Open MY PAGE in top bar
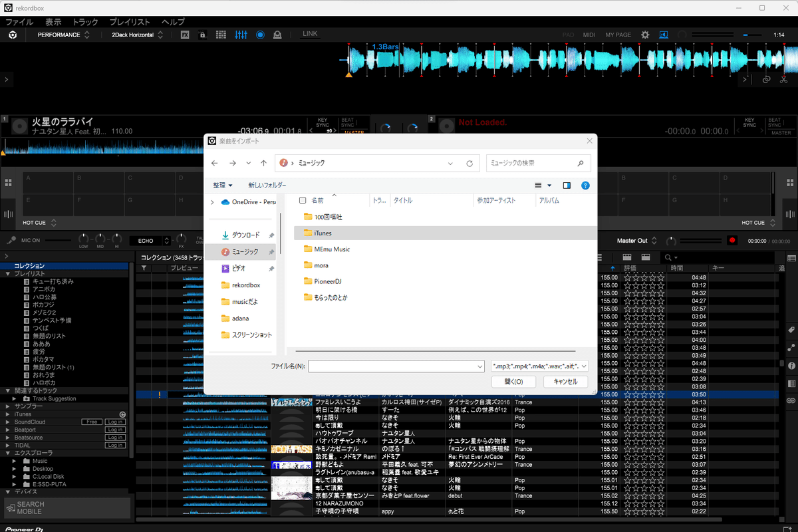The image size is (798, 532). [x=618, y=35]
